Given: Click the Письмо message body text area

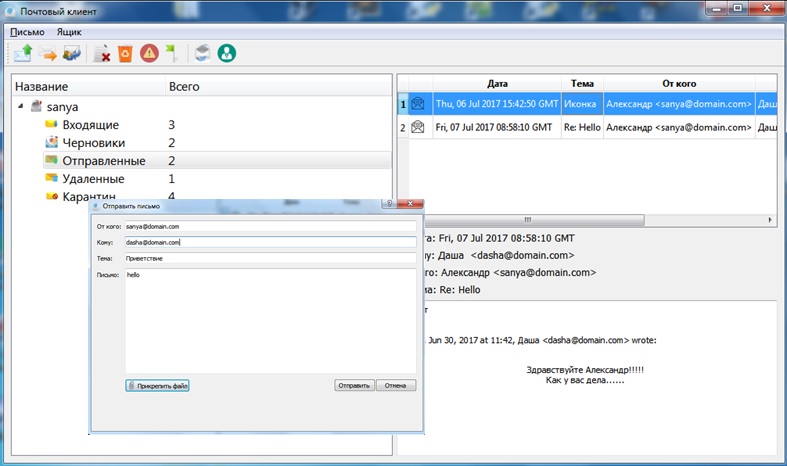Looking at the screenshot, I should 271,321.
